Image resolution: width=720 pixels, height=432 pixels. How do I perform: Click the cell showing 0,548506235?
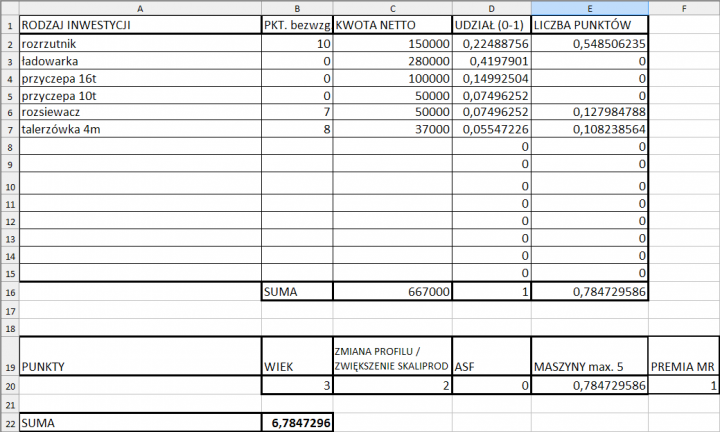[x=589, y=44]
